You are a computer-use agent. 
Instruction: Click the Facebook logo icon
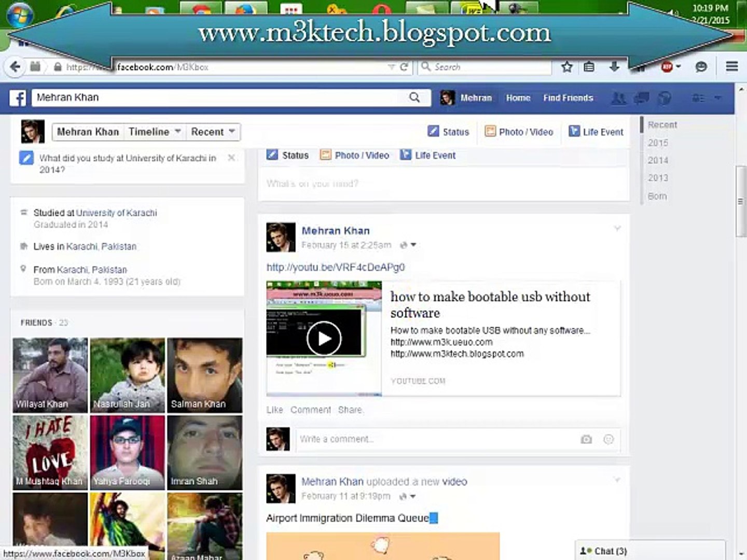click(x=18, y=98)
